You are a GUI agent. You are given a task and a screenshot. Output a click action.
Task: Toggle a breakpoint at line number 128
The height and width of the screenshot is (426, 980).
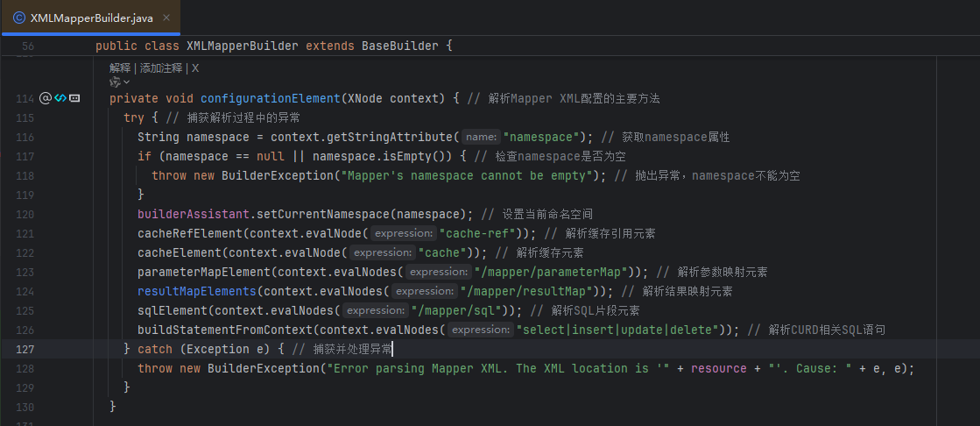coord(25,368)
